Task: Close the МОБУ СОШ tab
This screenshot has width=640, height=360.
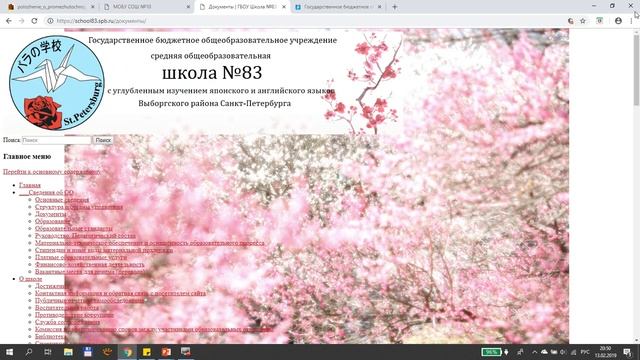Action: coord(189,7)
